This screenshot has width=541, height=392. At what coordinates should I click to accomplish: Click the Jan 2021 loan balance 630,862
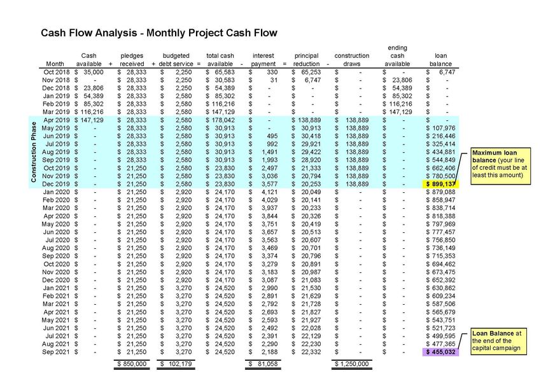pos(444,288)
